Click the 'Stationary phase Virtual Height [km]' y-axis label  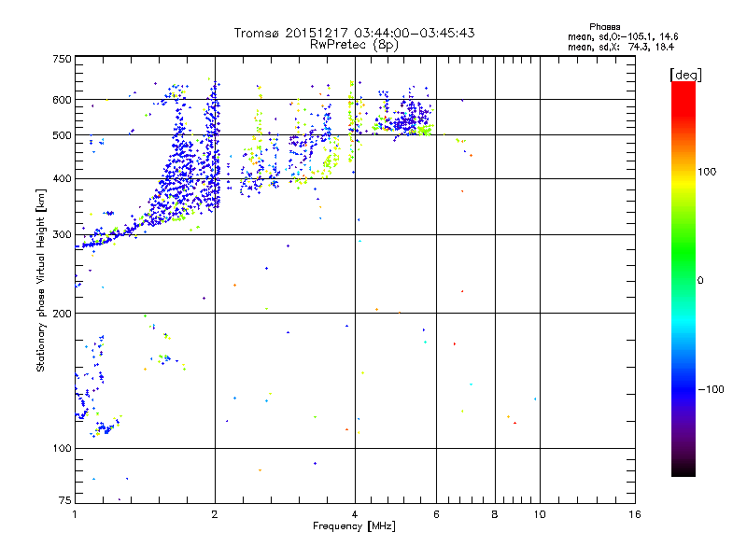click(40, 280)
